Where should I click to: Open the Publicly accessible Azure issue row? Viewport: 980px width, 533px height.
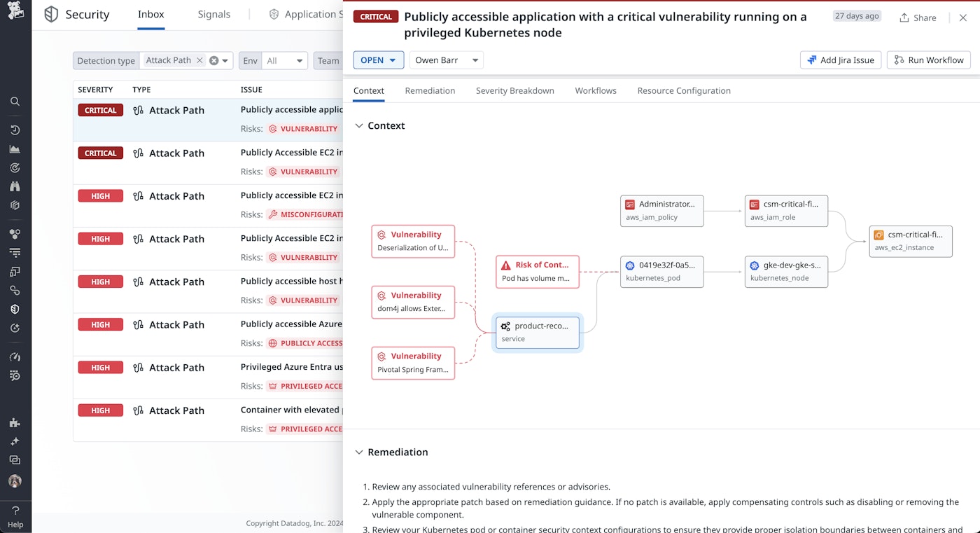point(209,333)
